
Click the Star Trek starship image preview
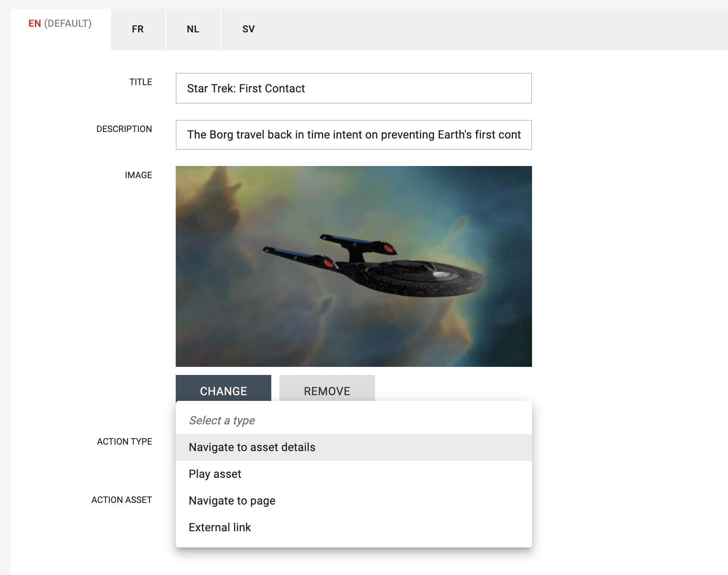pos(353,266)
